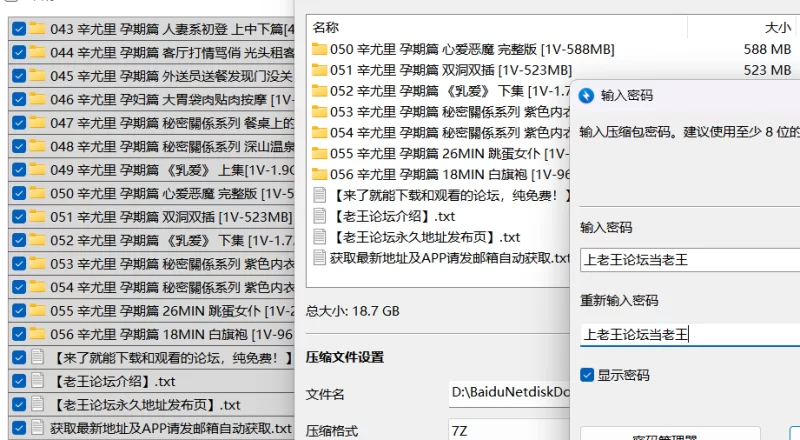Uncheck the checkbox for item 044
This screenshot has height=440, width=800.
click(x=18, y=52)
